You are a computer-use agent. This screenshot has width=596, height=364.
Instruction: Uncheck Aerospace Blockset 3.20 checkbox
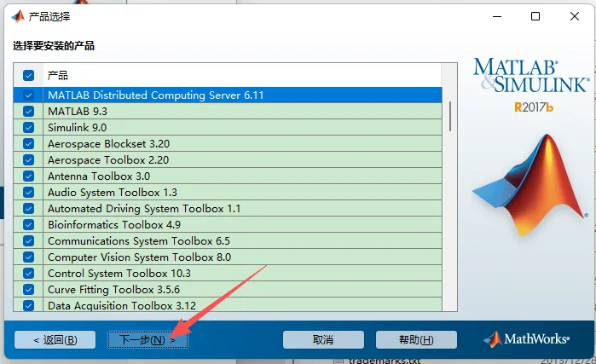[x=28, y=143]
